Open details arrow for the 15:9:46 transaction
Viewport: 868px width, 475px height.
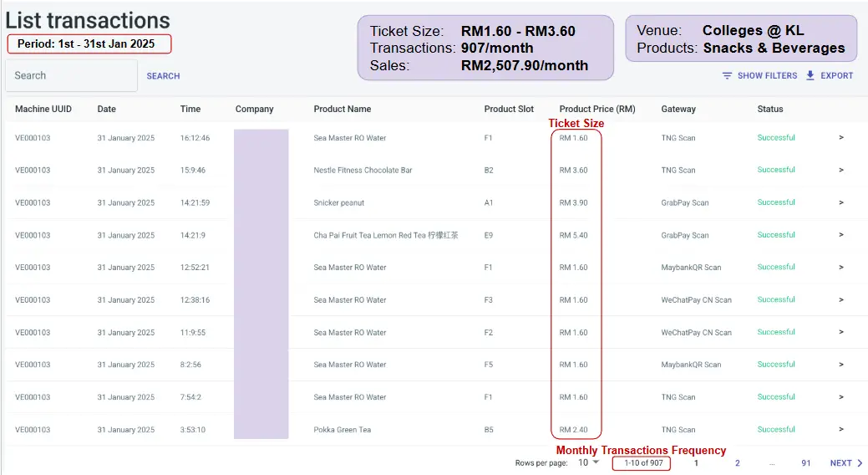coord(841,170)
